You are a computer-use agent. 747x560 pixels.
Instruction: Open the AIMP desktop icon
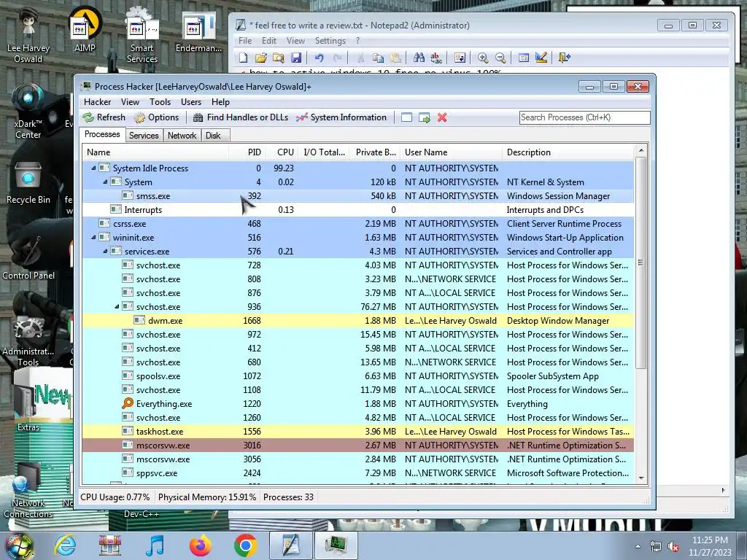(x=85, y=29)
